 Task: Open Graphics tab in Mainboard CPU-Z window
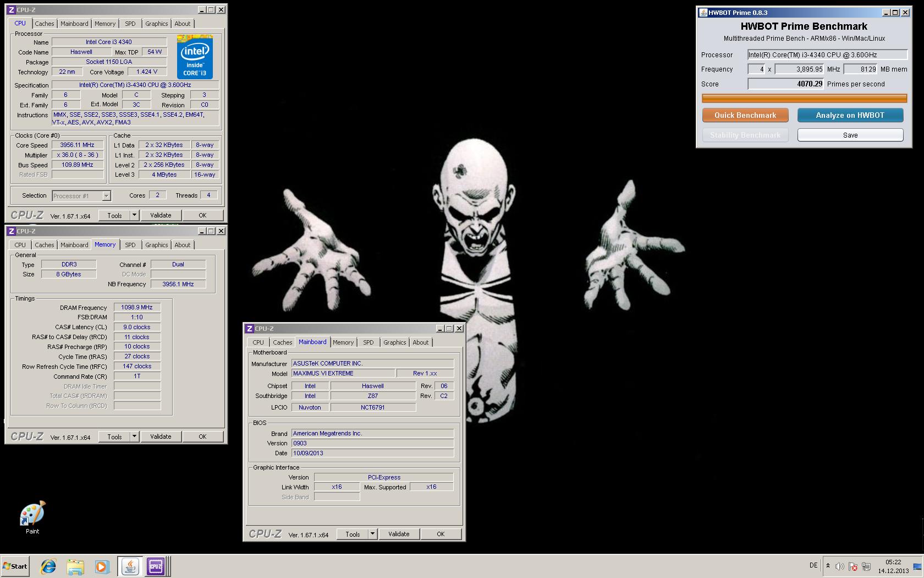coord(395,342)
